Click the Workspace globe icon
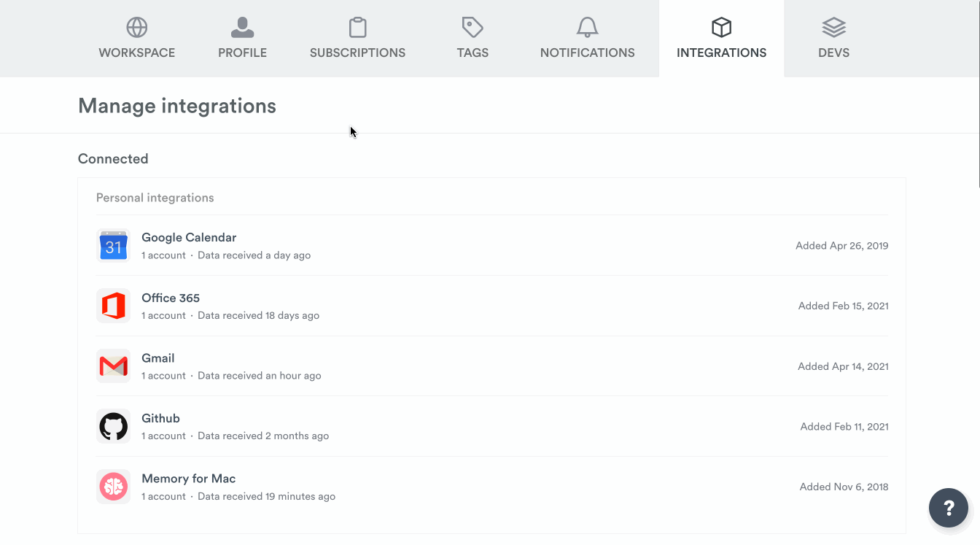This screenshot has width=980, height=545. click(x=137, y=28)
